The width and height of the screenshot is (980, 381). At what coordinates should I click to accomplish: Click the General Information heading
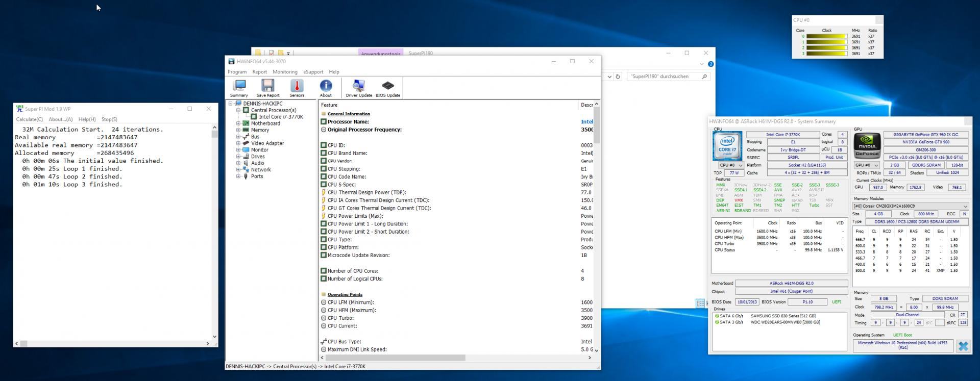click(x=349, y=114)
